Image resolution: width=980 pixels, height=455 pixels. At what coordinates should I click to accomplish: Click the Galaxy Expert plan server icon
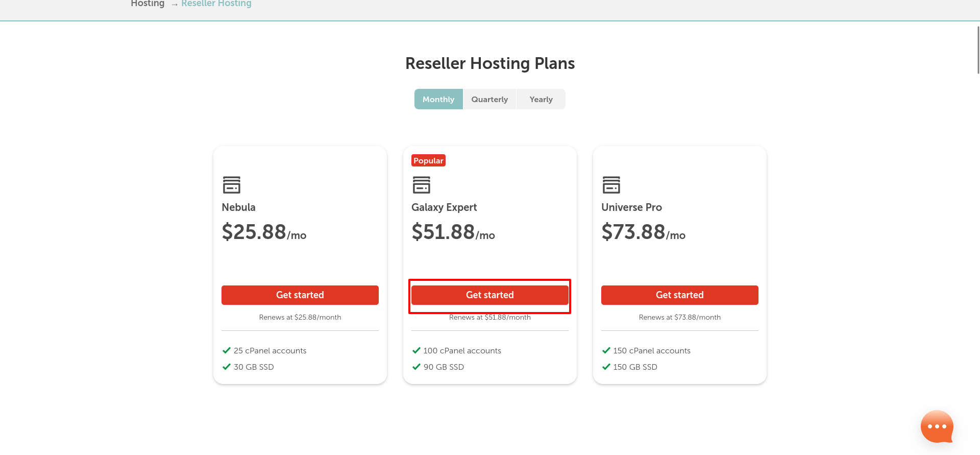coord(422,185)
